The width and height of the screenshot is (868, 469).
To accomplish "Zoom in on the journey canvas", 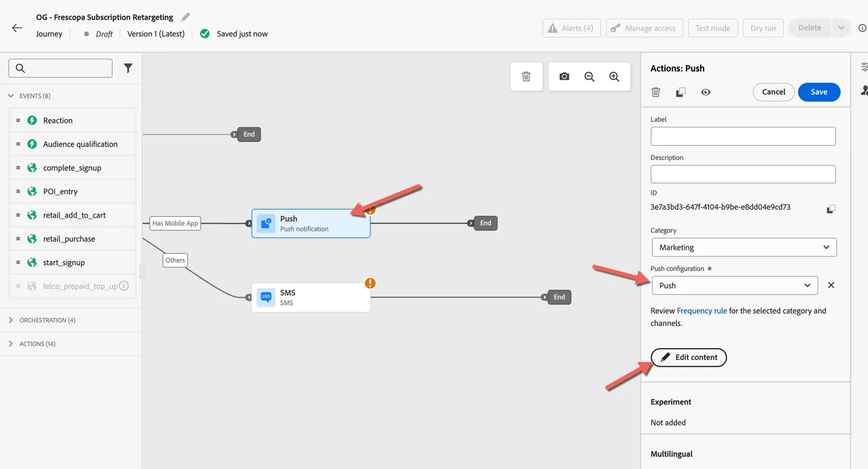I will coord(614,76).
